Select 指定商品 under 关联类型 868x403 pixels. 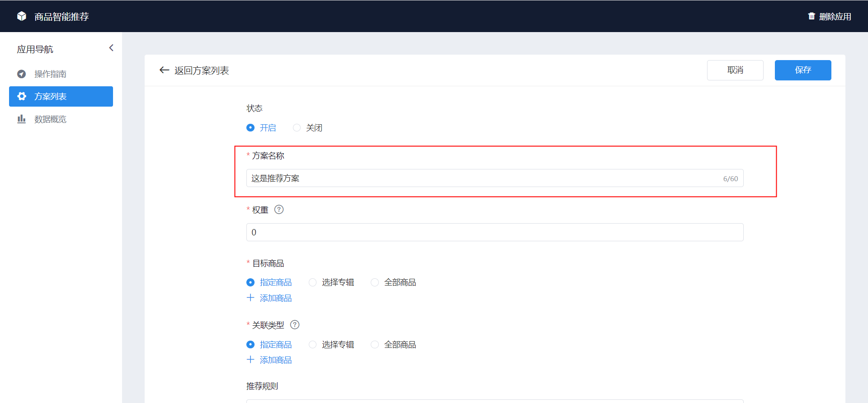[x=250, y=345]
